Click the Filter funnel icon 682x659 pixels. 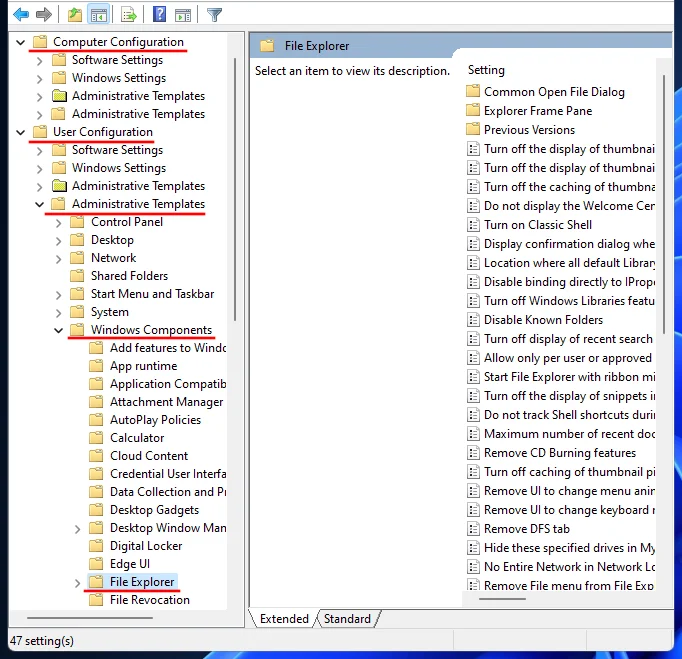(214, 14)
